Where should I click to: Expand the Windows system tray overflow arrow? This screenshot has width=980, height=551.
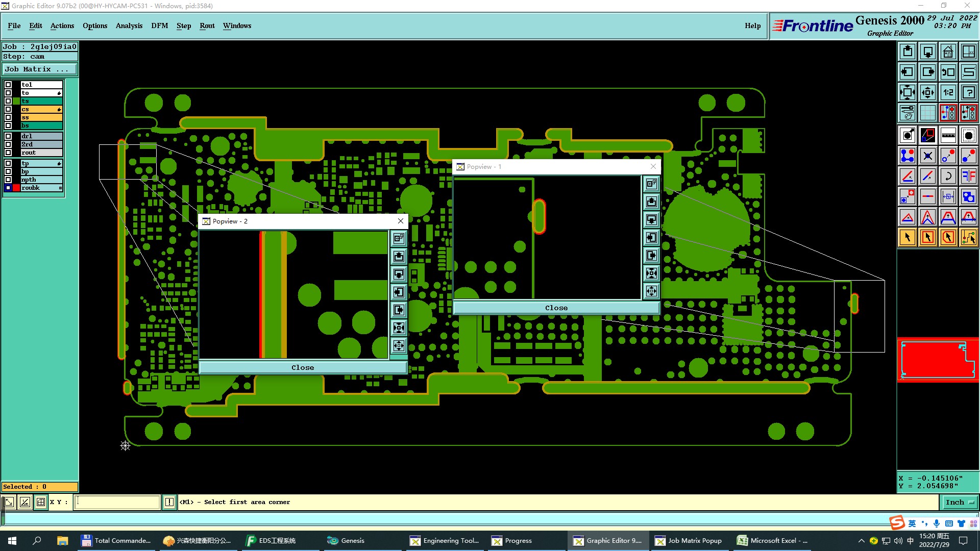(x=861, y=541)
